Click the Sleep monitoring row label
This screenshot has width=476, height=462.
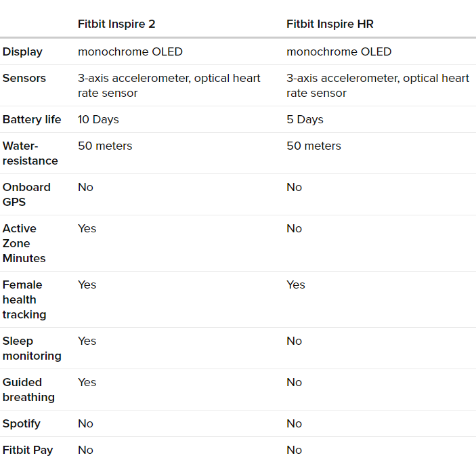pos(32,348)
